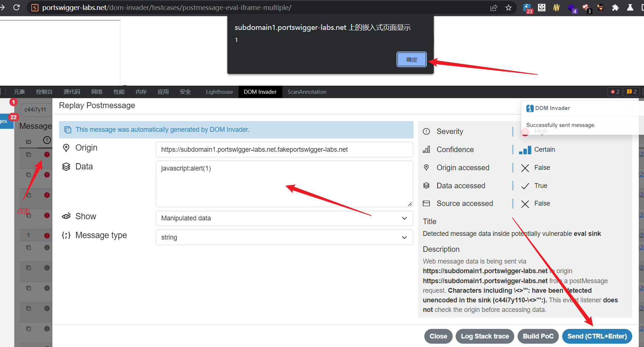Image resolution: width=644 pixels, height=347 pixels.
Task: Click the share page icon in address bar
Action: tap(494, 8)
